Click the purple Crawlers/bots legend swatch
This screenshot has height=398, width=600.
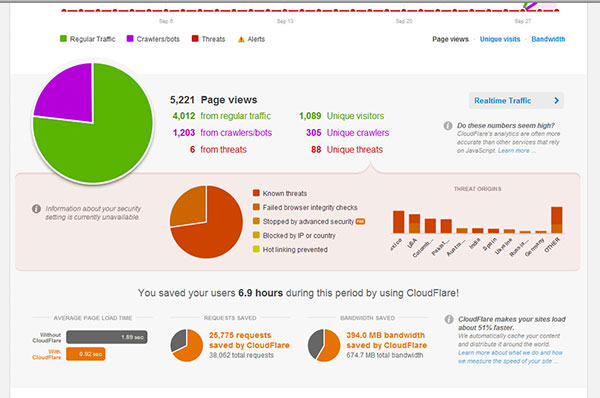coord(130,39)
